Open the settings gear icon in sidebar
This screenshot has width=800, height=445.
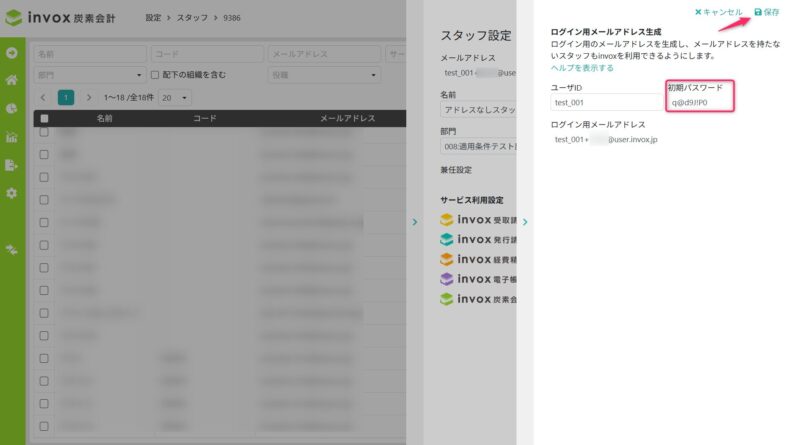(x=12, y=193)
